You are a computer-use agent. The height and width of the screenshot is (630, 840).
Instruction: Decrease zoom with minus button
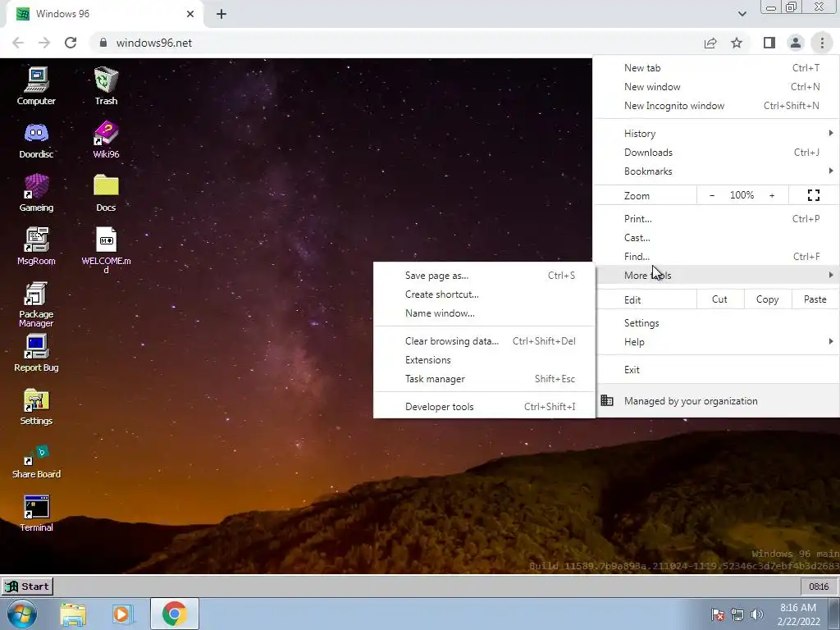pos(712,195)
